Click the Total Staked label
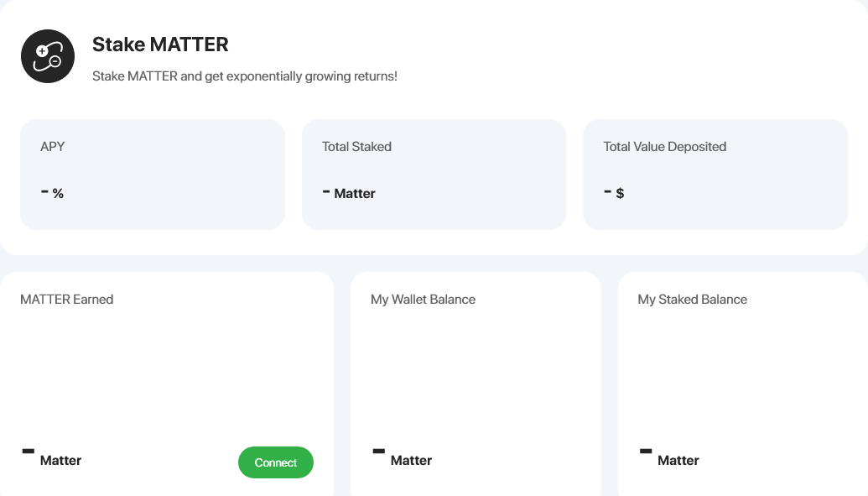Screen dimensions: 868x496 pyautogui.click(x=356, y=146)
